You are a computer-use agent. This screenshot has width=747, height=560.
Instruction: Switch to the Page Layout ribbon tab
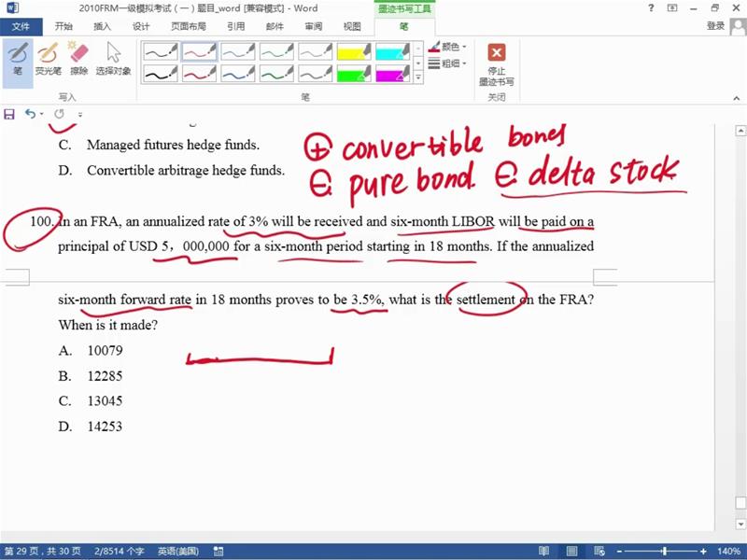[x=189, y=27]
